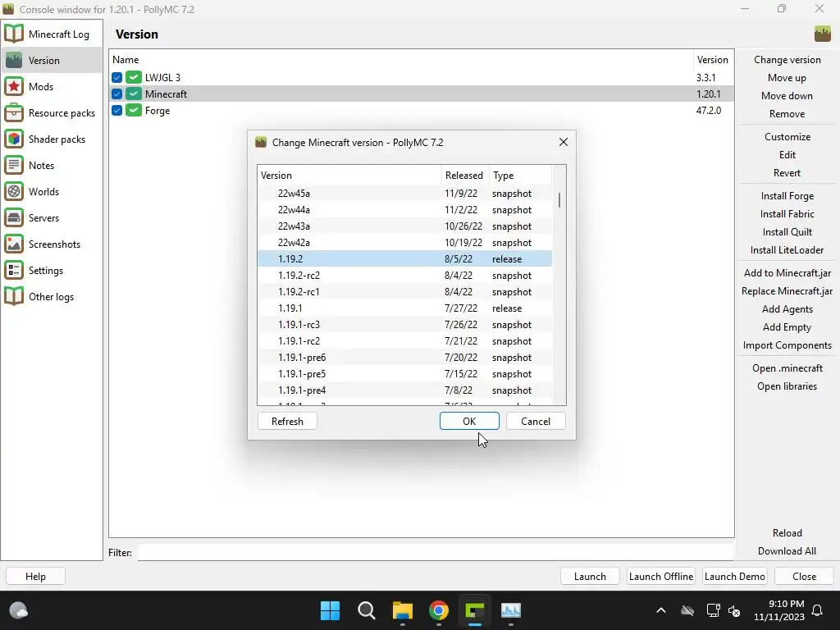840x630 pixels.
Task: Toggle the LWJGL 3 component checkbox
Action: click(116, 77)
